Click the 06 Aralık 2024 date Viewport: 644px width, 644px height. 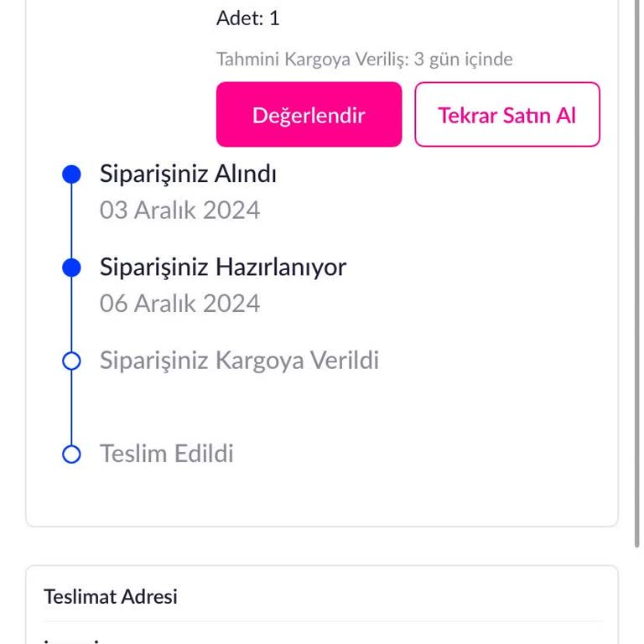coord(179,303)
